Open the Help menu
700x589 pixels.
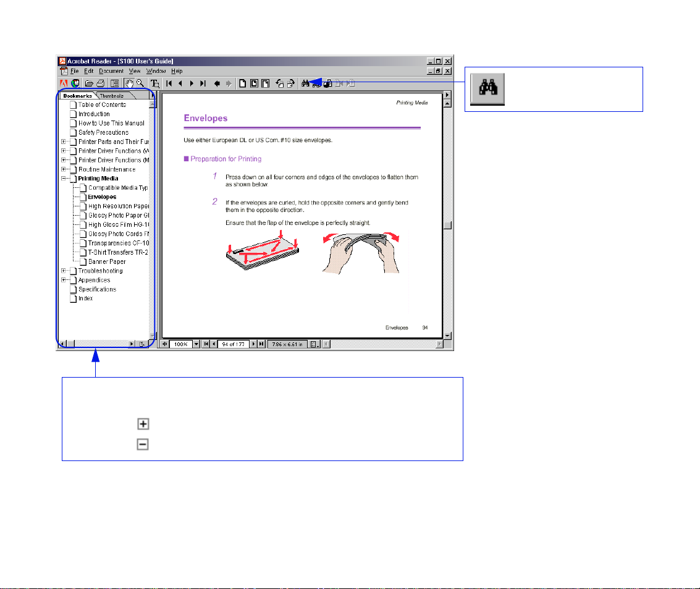click(x=177, y=71)
